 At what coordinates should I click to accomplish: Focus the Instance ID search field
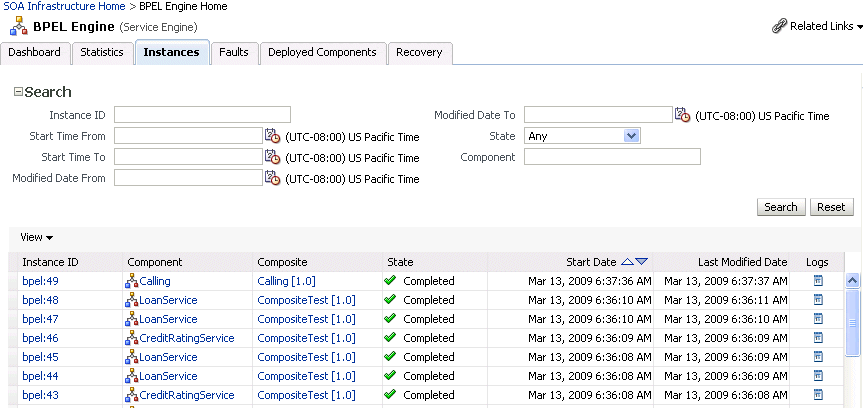(202, 115)
